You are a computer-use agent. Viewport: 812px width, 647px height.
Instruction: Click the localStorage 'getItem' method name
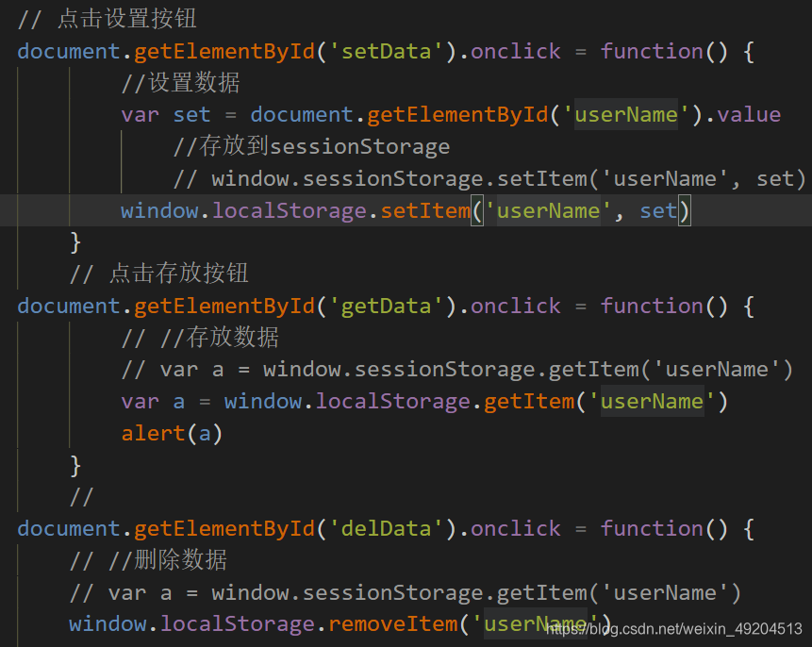(x=529, y=402)
